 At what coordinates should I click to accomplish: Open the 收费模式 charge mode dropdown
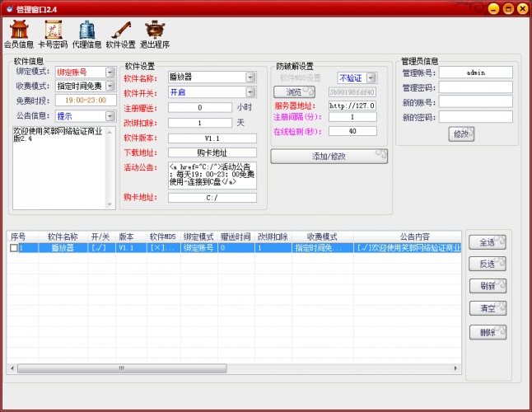pyautogui.click(x=110, y=86)
